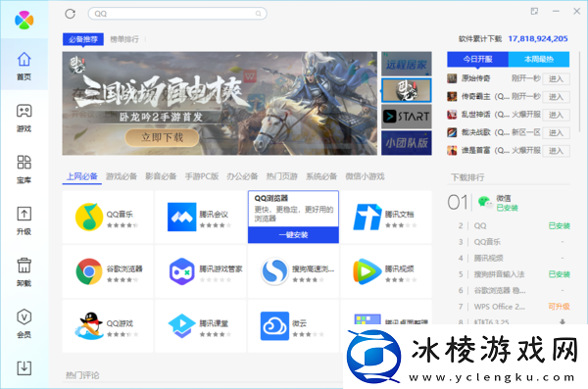Viewport: 588px width, 389px height.
Task: Click 进入 for 传奇霸主
Action: (556, 97)
